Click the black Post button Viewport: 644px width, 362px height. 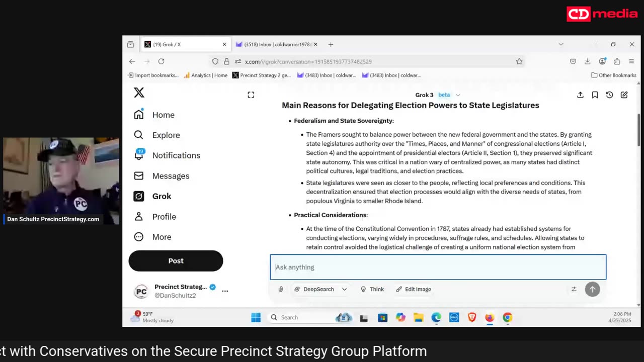[176, 261]
